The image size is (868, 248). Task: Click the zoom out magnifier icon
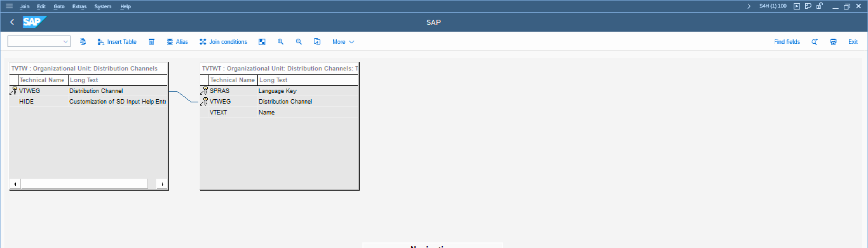point(299,42)
